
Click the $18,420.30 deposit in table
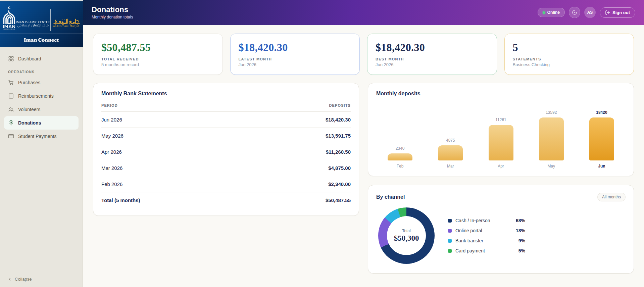[338, 120]
